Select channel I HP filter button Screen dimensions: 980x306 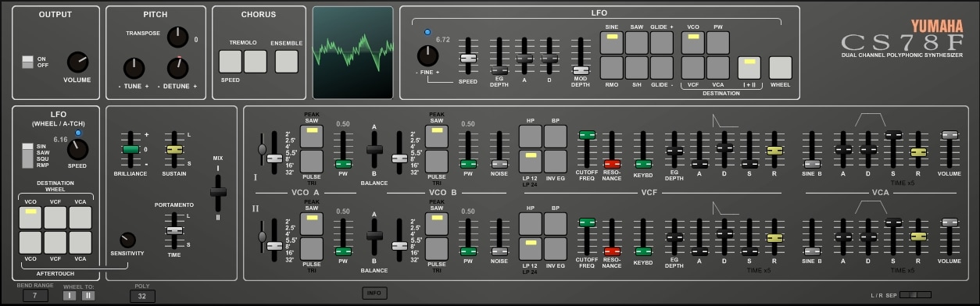click(531, 136)
